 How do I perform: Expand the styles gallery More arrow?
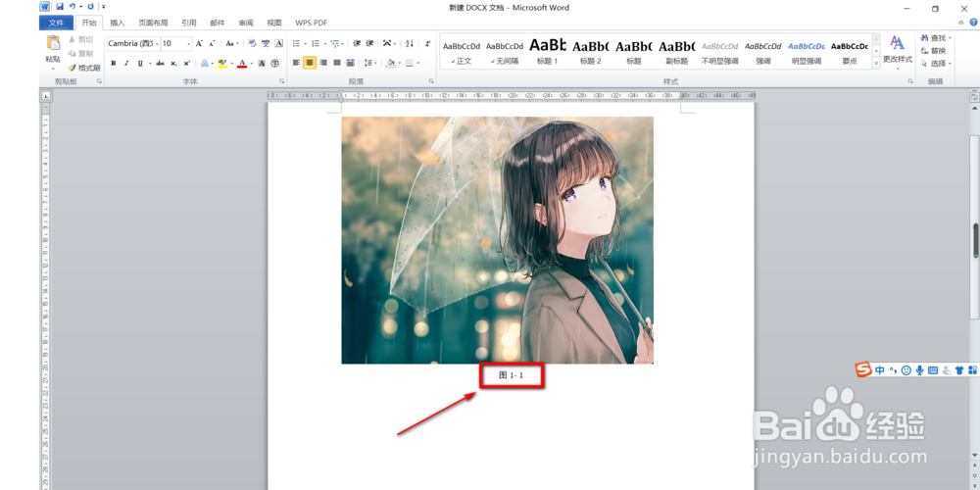(876, 63)
